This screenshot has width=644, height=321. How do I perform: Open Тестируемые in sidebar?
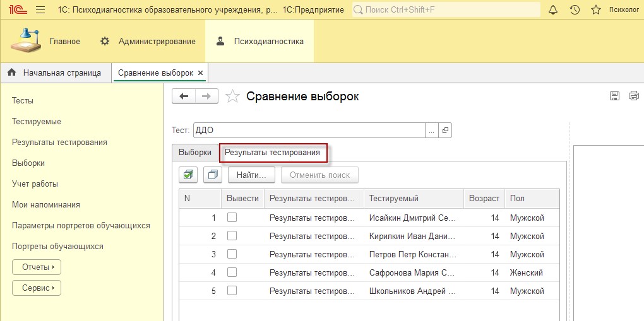click(x=37, y=122)
